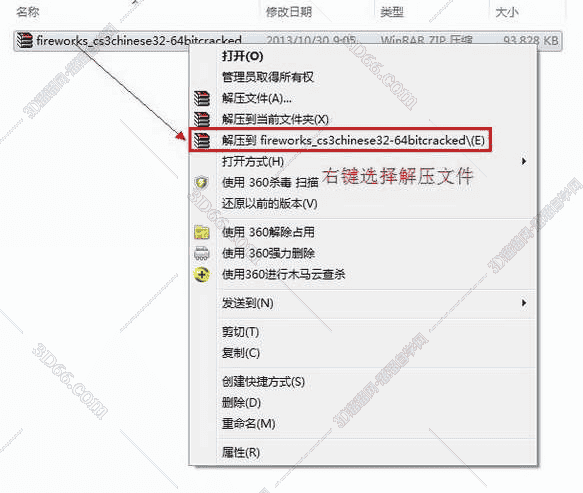Select 创建快捷方式(S)
Image resolution: width=583 pixels, height=493 pixels.
tap(263, 381)
